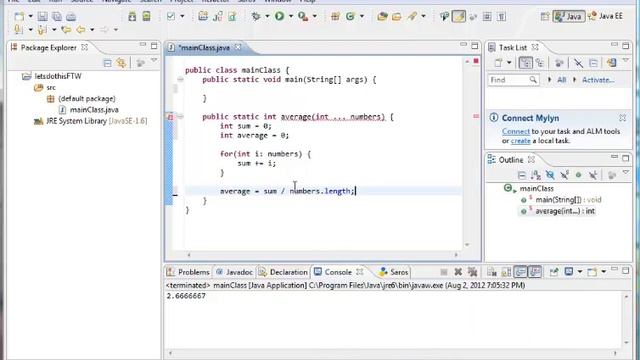Switch to the Javadoc tab
This screenshot has width=640, height=360.
coord(234,272)
